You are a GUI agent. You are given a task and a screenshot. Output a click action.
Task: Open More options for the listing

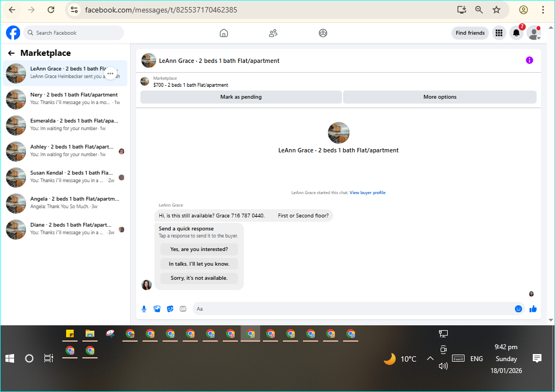[440, 97]
